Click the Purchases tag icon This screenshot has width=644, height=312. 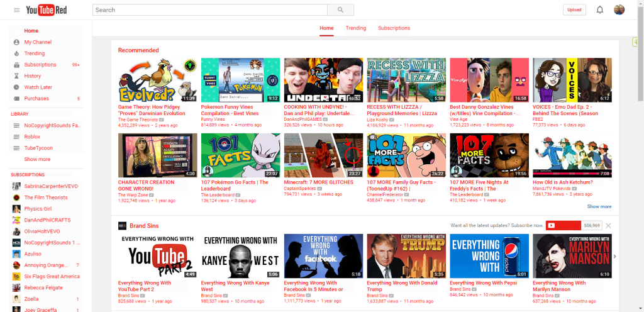[x=16, y=99]
